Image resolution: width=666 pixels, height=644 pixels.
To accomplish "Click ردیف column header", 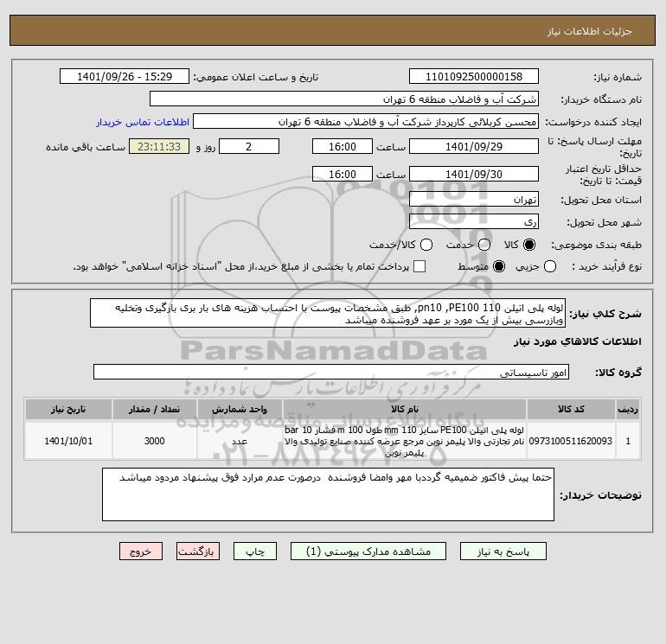I will pos(628,409).
